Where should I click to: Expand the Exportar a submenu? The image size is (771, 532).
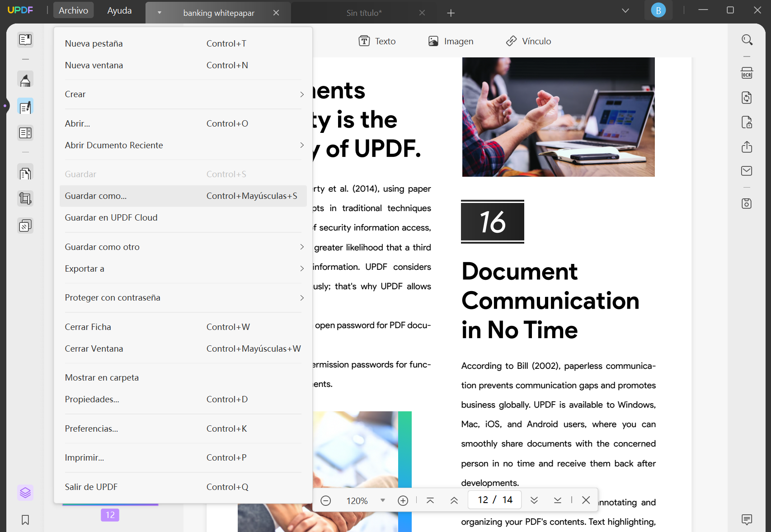(183, 268)
